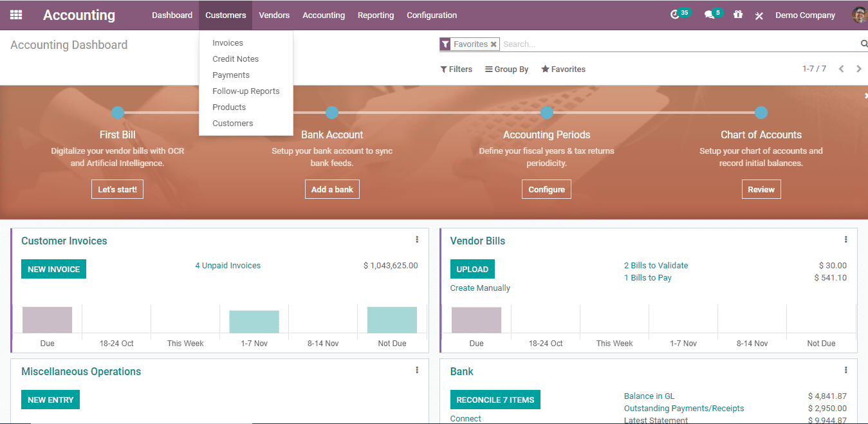
Task: Choose Follow-up Reports menu entry
Action: coord(246,91)
